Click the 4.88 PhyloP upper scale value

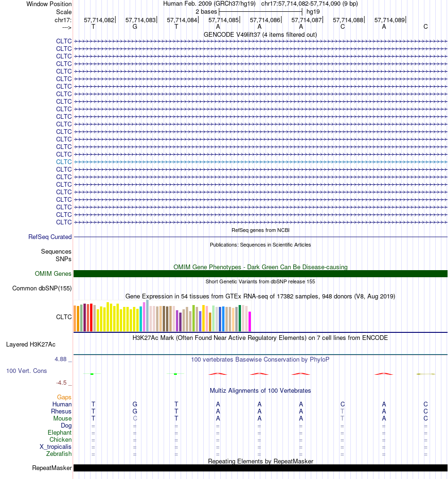coord(60,359)
